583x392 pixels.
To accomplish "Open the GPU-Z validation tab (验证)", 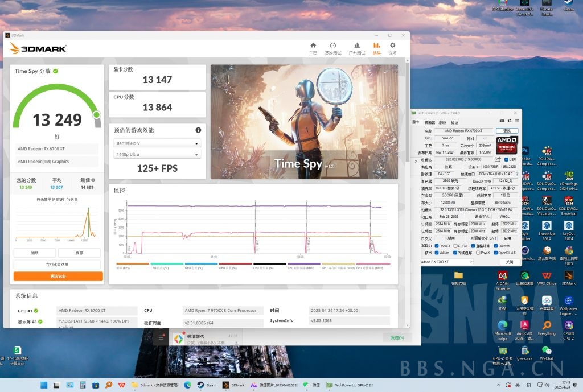I will tap(454, 122).
